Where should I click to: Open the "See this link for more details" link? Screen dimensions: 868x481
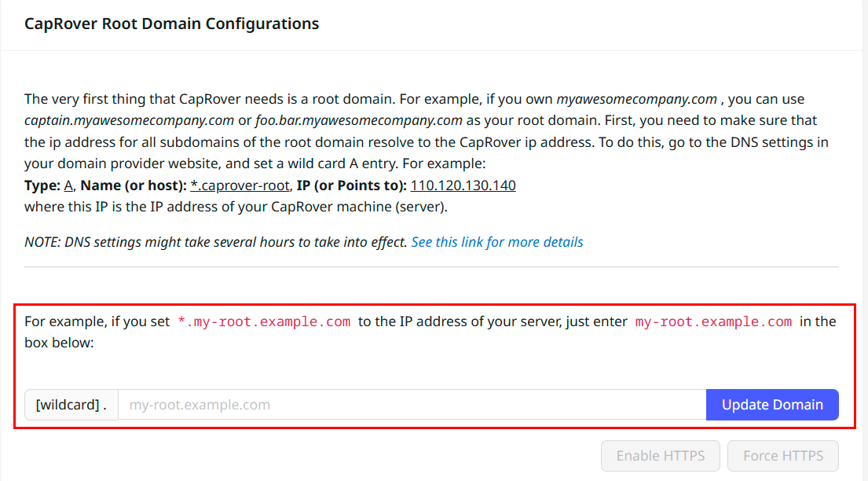(496, 242)
